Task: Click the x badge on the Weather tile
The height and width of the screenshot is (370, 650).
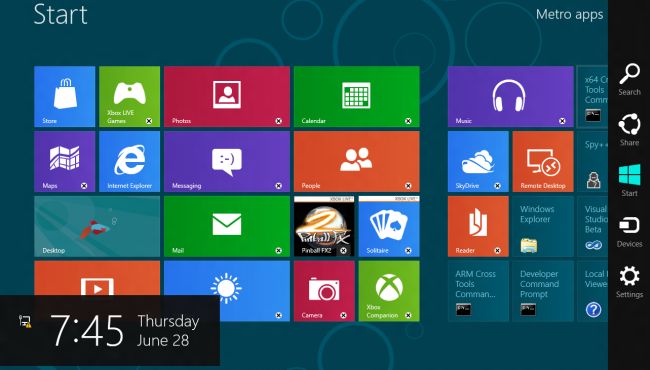Action: click(x=279, y=315)
